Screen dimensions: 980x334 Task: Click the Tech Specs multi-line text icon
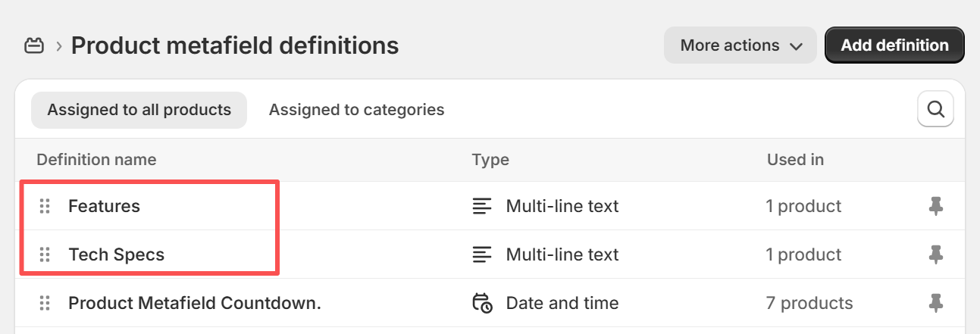(481, 254)
